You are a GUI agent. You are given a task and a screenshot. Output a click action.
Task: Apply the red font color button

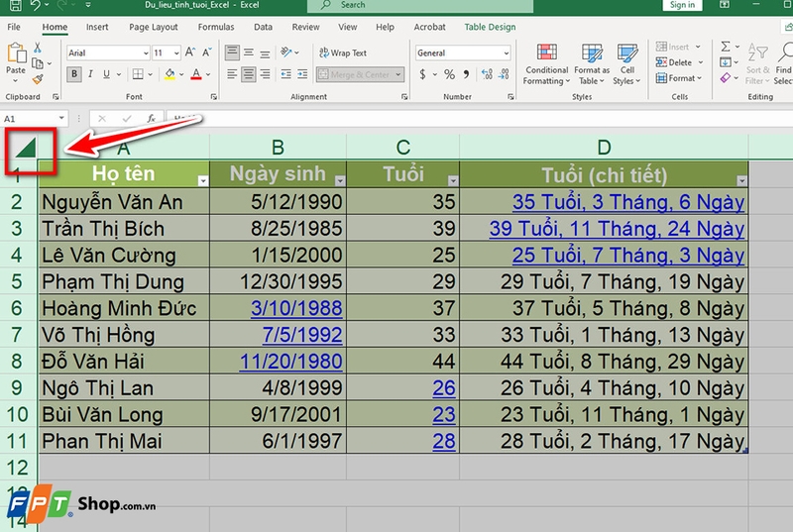[196, 74]
